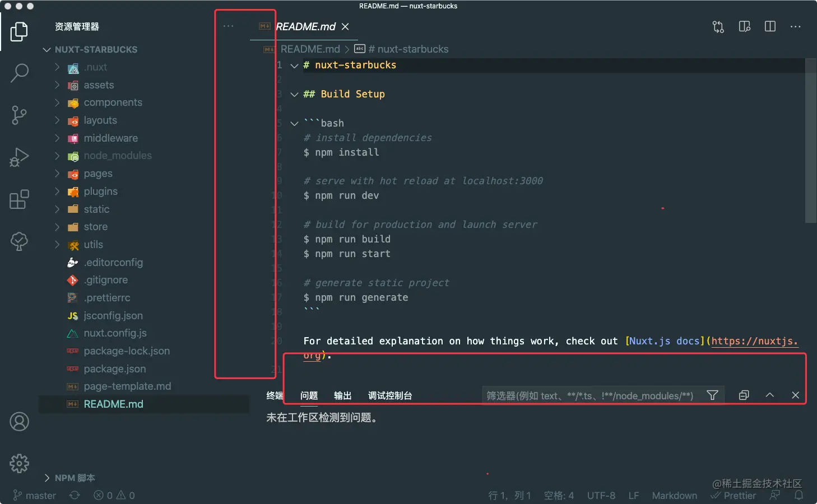Open Explorer panel More Actions ellipsis
This screenshot has height=504, width=817.
(x=228, y=26)
